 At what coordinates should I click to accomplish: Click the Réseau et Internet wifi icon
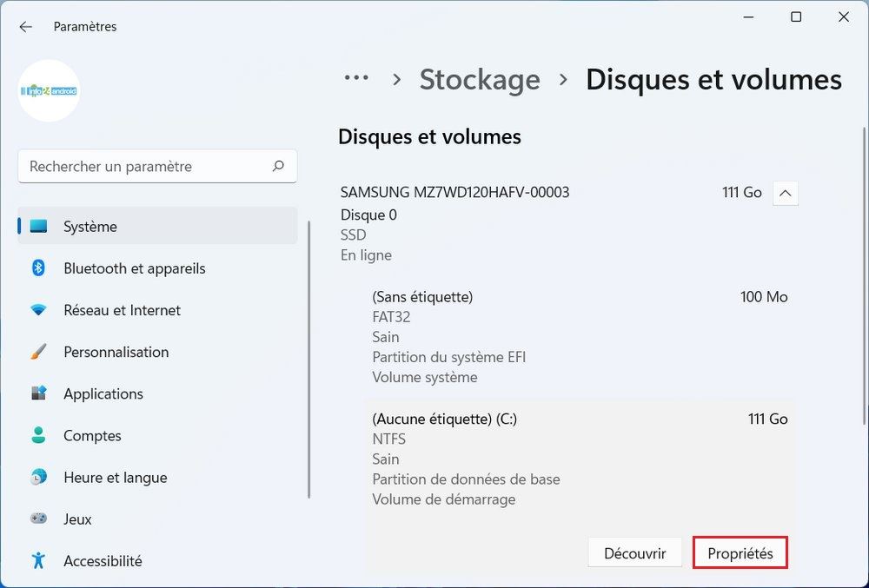coord(38,310)
